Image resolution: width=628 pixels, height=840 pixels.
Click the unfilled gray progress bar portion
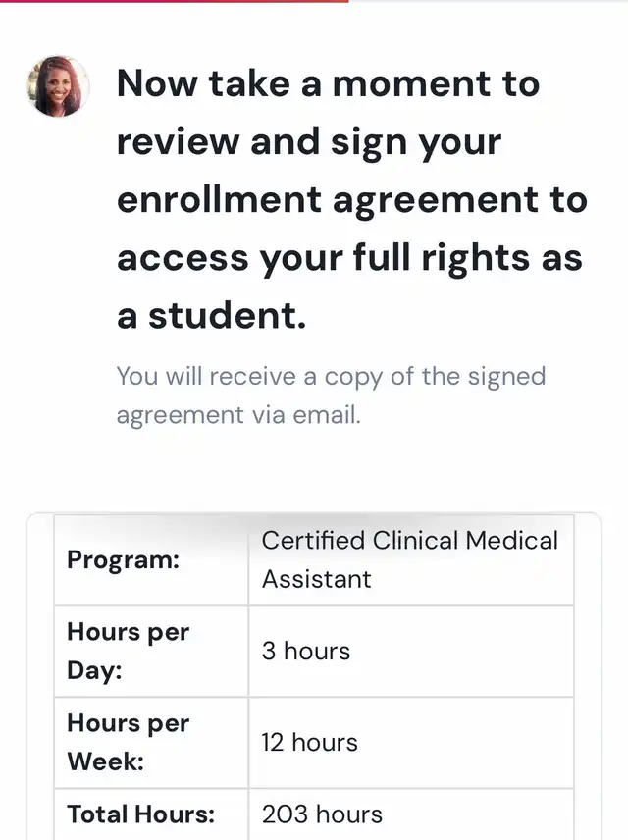488,1
